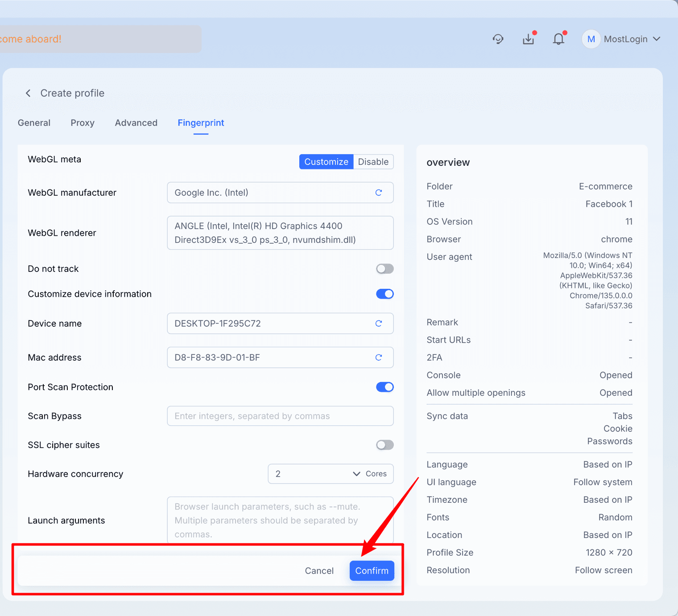This screenshot has width=678, height=616.
Task: Refresh the Device name field
Action: click(x=379, y=323)
